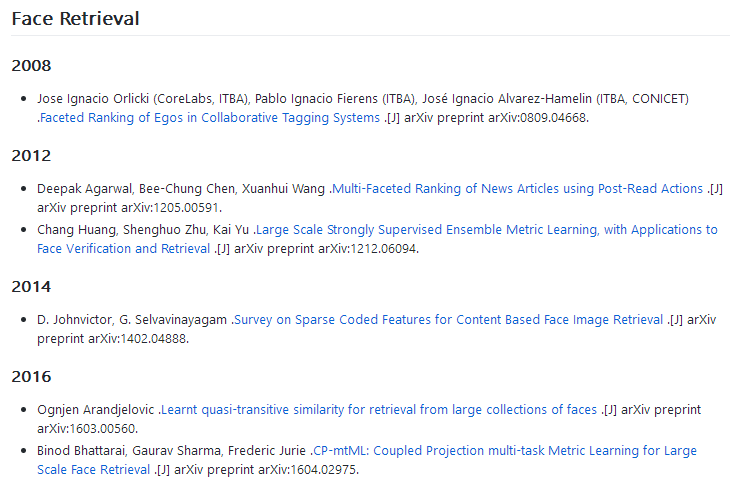Open Learnt quasi-transitive similarity paper link

pyautogui.click(x=379, y=410)
